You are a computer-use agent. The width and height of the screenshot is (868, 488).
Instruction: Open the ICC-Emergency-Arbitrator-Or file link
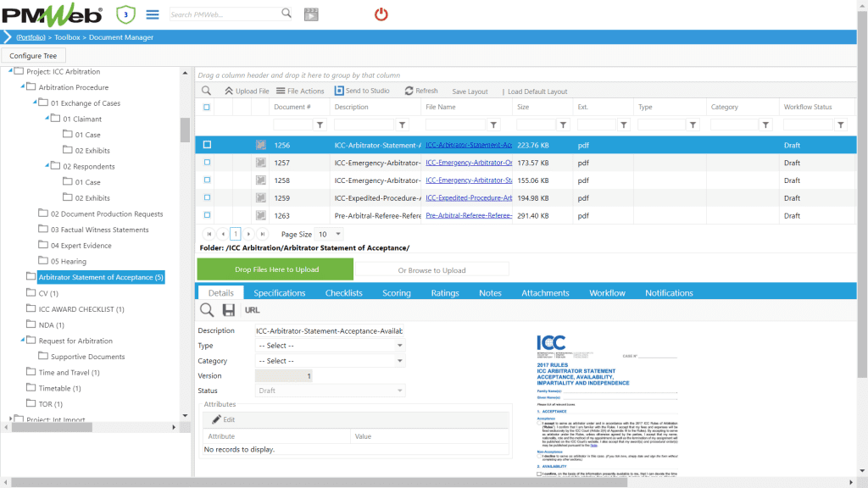pyautogui.click(x=469, y=163)
